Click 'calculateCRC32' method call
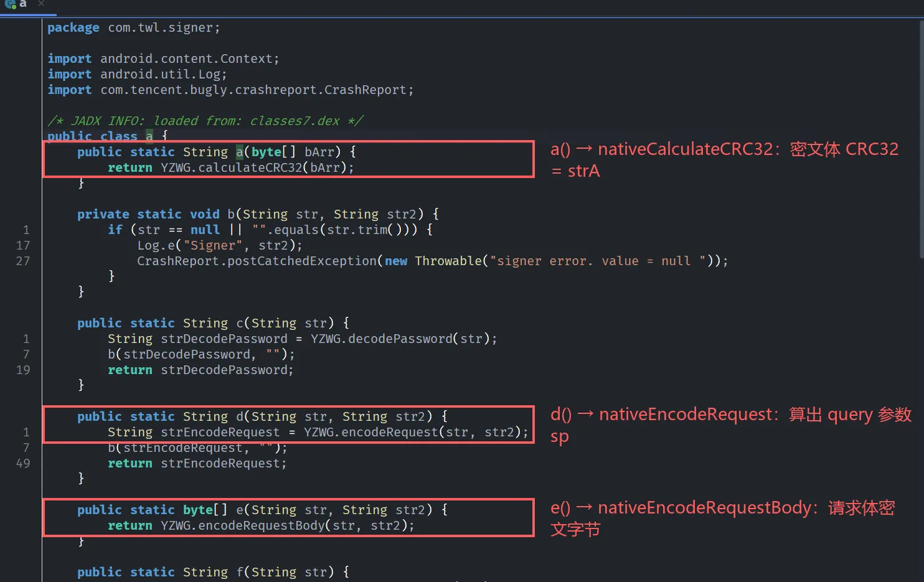The image size is (924, 582). 250,167
